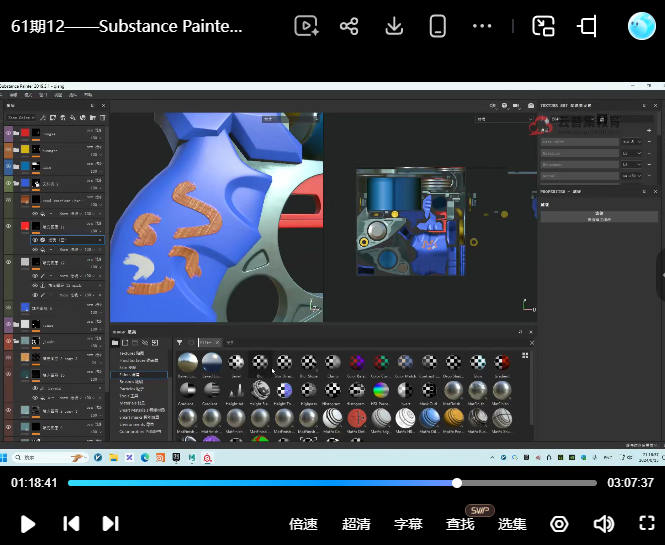Play the paused video
The image size is (665, 545).
28,524
